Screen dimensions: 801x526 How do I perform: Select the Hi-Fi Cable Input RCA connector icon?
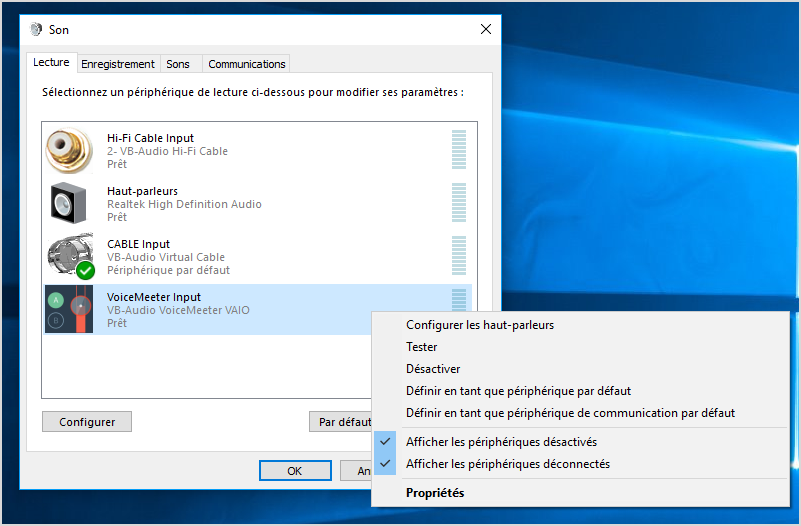pos(69,151)
